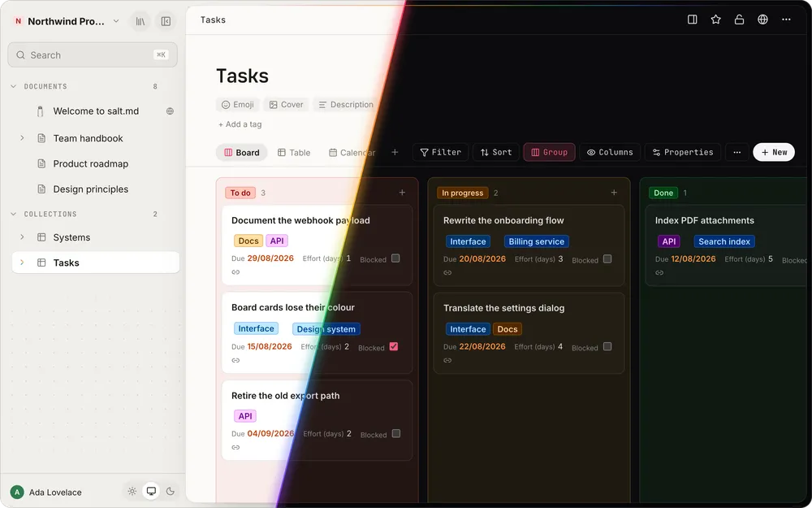Image resolution: width=812 pixels, height=508 pixels.
Task: Add a page Description
Action: [345, 105]
